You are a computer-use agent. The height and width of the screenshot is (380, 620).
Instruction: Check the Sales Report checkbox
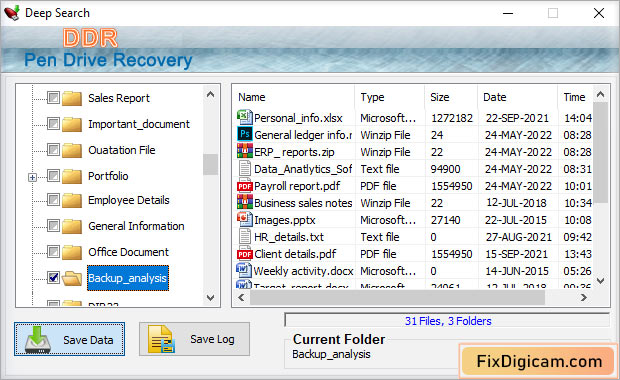53,97
